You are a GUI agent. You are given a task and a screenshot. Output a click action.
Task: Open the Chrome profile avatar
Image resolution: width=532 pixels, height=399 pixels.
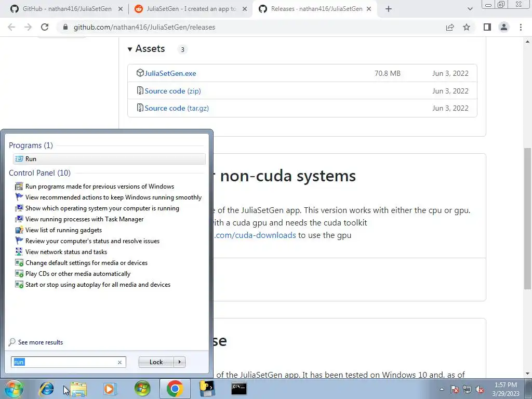(x=504, y=27)
